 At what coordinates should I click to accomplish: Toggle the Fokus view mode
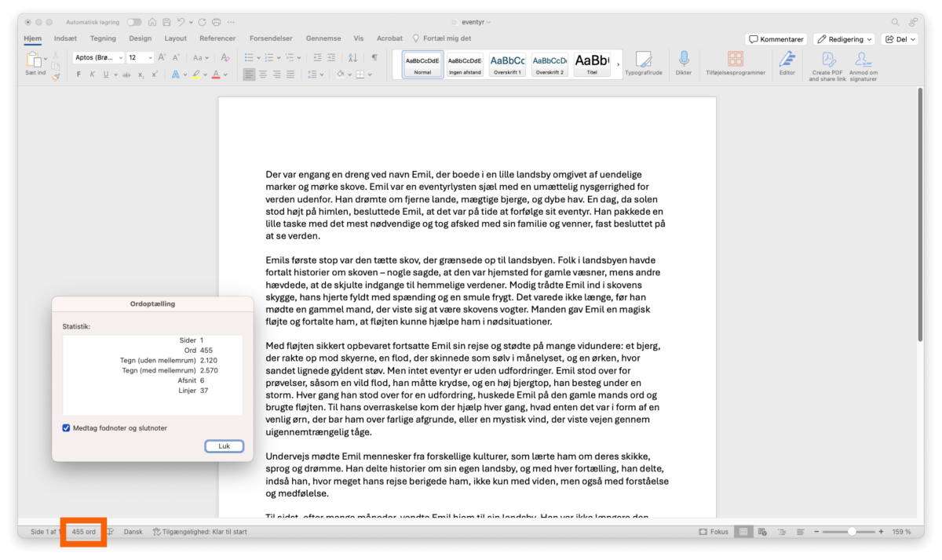point(714,532)
